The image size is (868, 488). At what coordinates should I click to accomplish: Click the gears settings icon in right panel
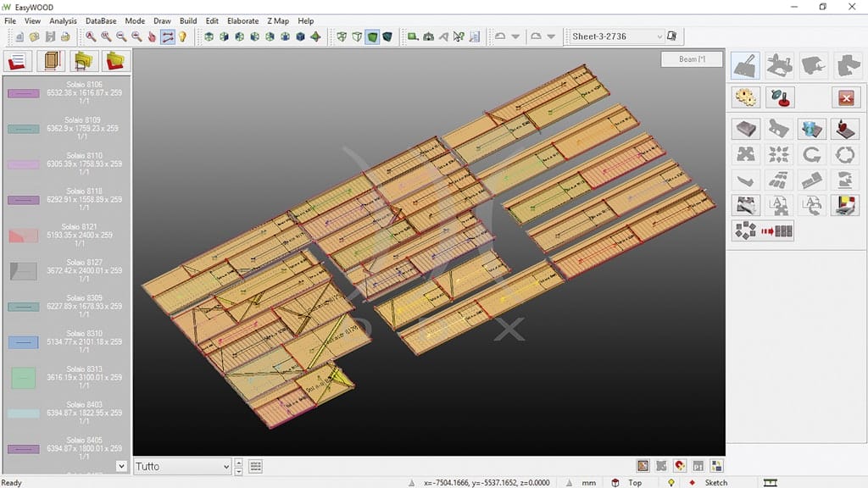click(746, 97)
